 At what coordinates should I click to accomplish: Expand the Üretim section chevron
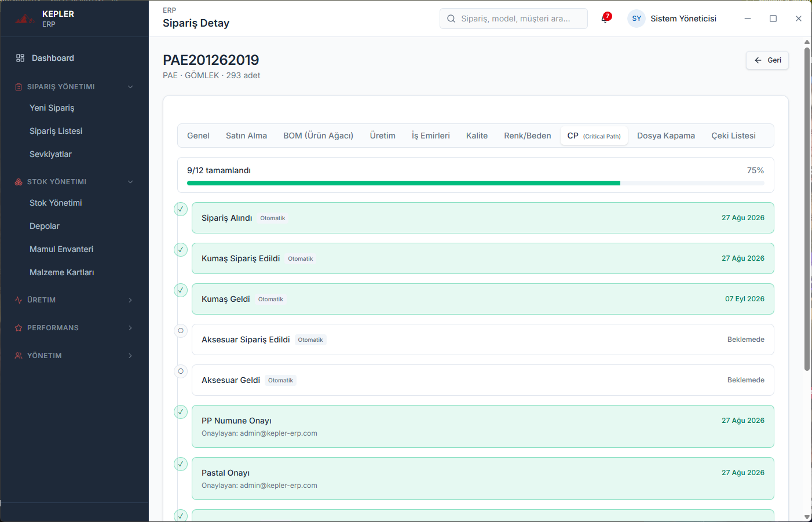[130, 300]
